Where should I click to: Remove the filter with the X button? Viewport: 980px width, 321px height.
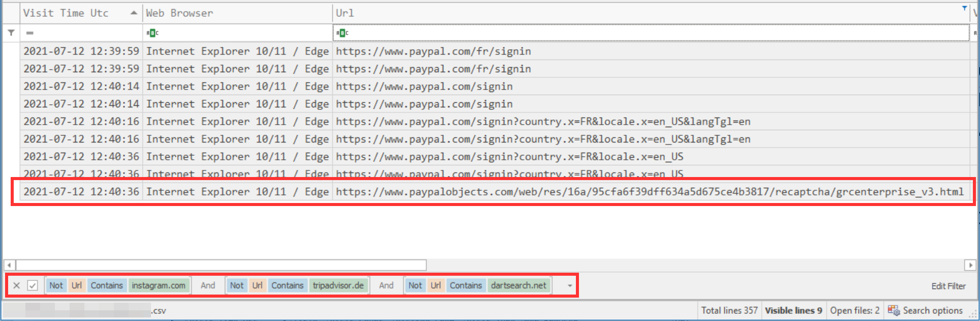(x=16, y=285)
